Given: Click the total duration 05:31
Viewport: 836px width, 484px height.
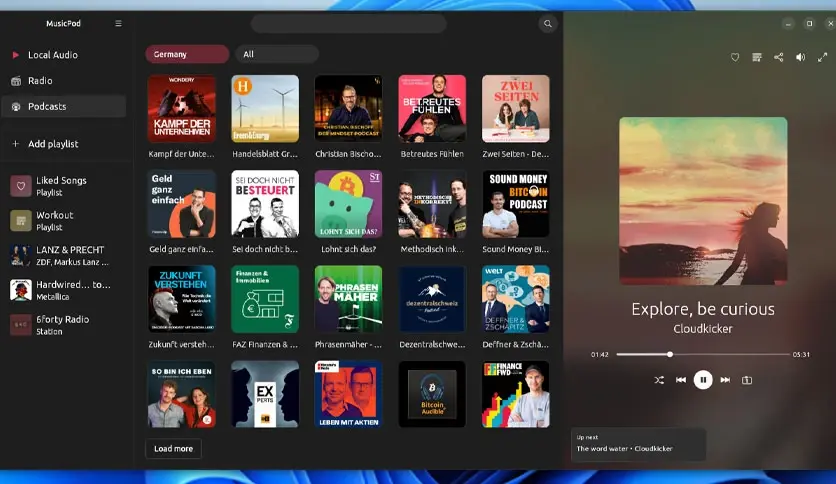Looking at the screenshot, I should pyautogui.click(x=801, y=354).
